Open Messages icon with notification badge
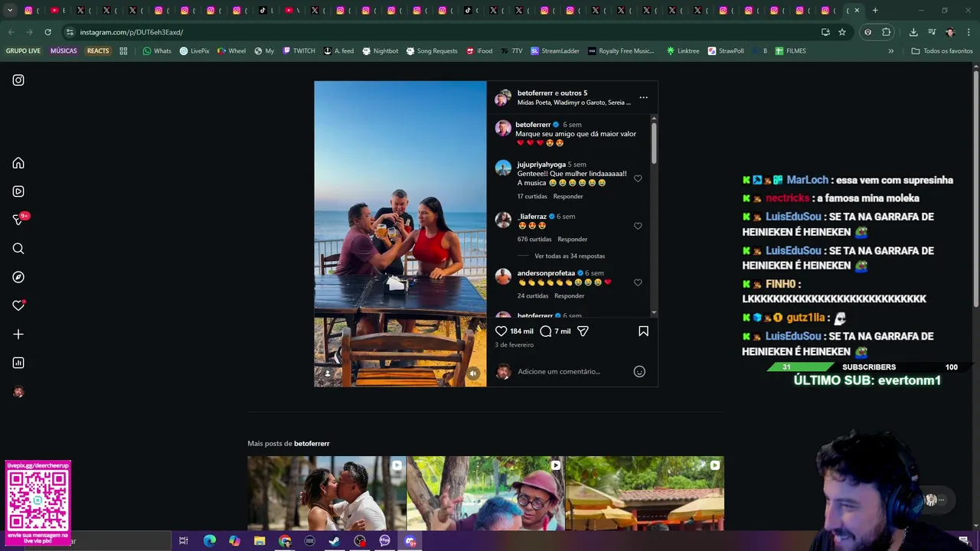The image size is (980, 551). [x=18, y=220]
